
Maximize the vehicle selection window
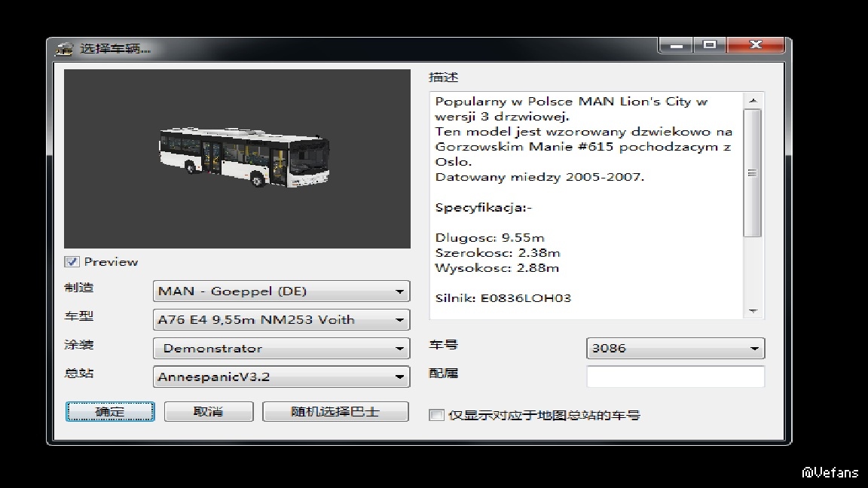click(710, 45)
